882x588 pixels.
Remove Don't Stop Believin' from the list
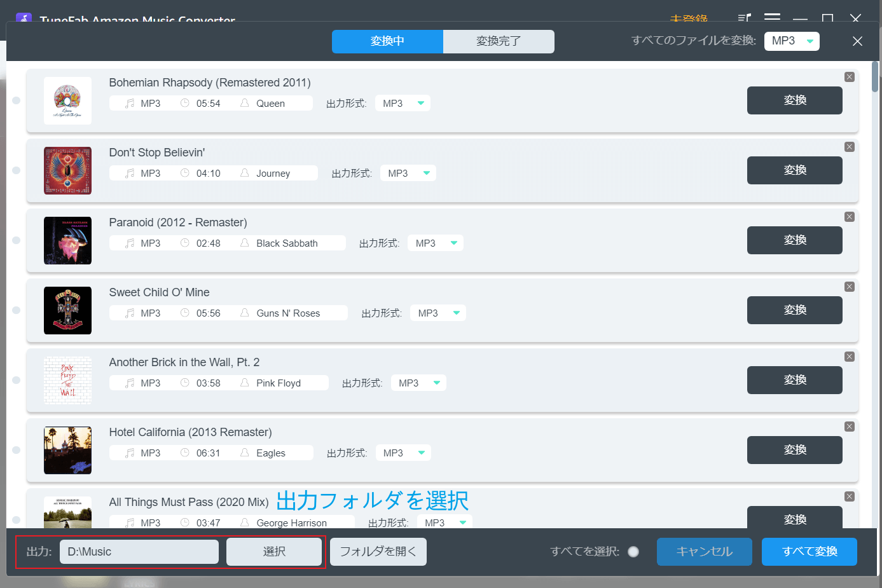tap(849, 147)
